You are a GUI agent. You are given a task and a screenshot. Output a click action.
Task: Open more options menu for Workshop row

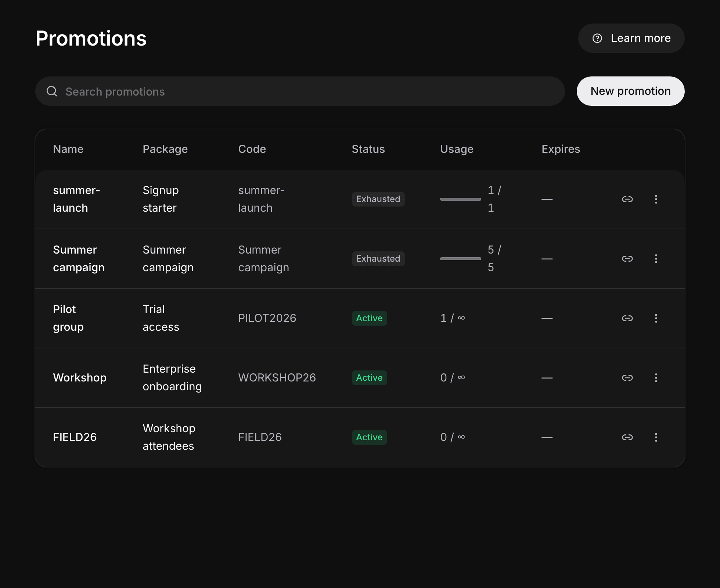[x=656, y=378]
